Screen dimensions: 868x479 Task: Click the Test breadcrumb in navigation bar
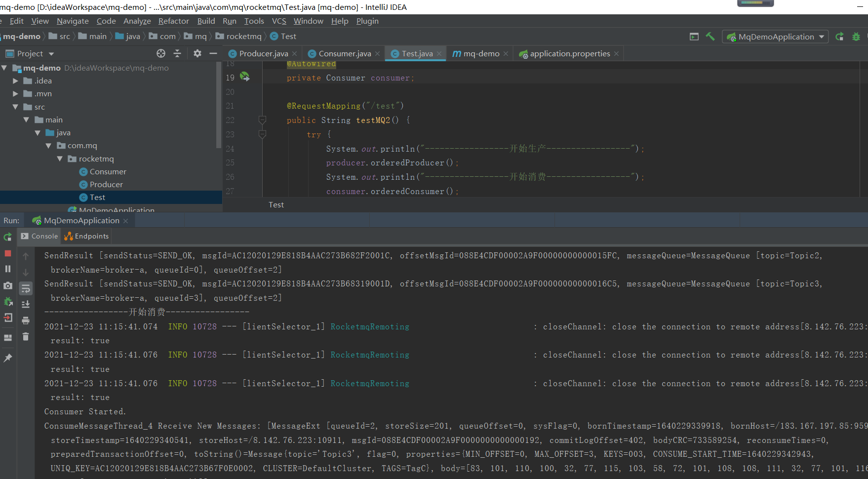pyautogui.click(x=283, y=36)
